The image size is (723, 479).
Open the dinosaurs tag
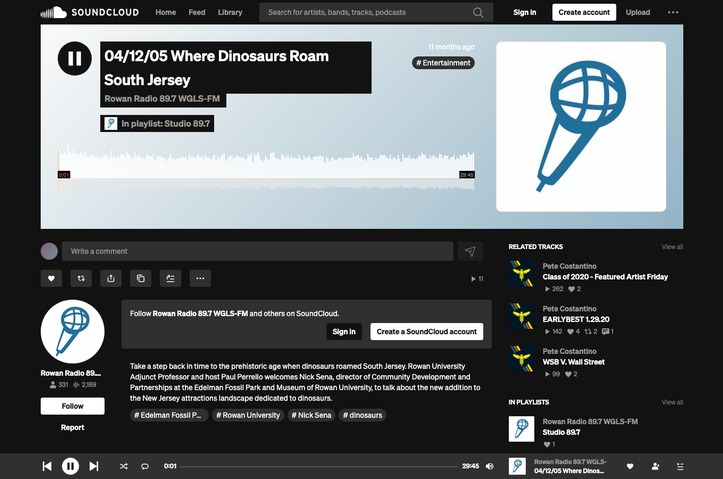(x=363, y=415)
